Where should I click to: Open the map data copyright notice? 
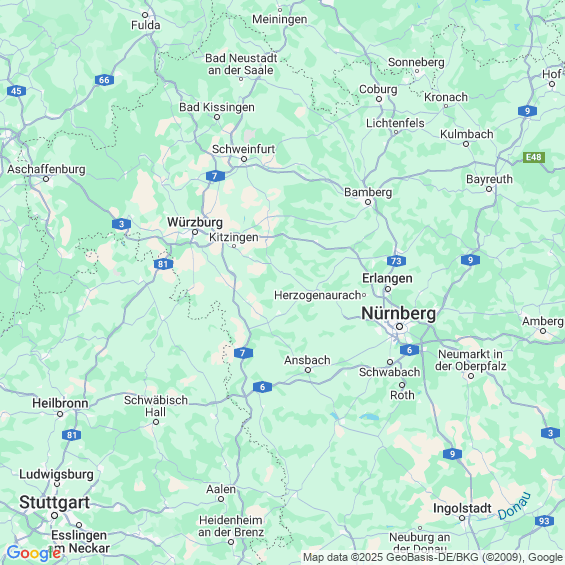point(433,557)
